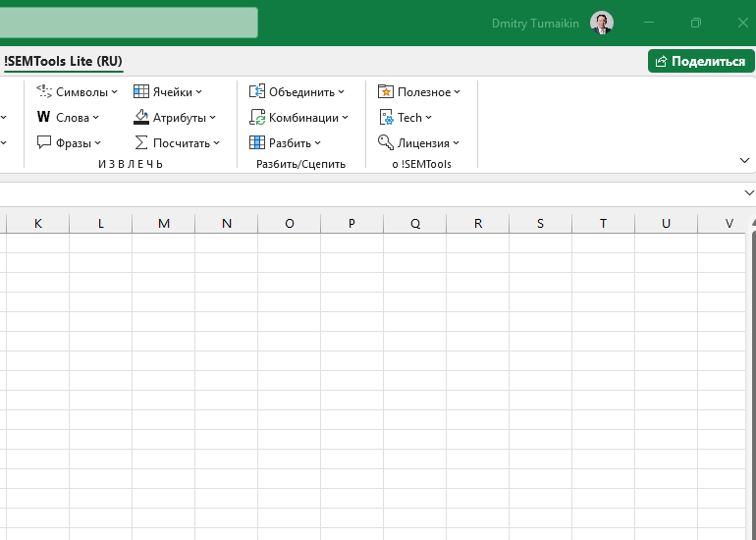Click the Лицензия label text
The width and height of the screenshot is (756, 540).
coord(423,142)
